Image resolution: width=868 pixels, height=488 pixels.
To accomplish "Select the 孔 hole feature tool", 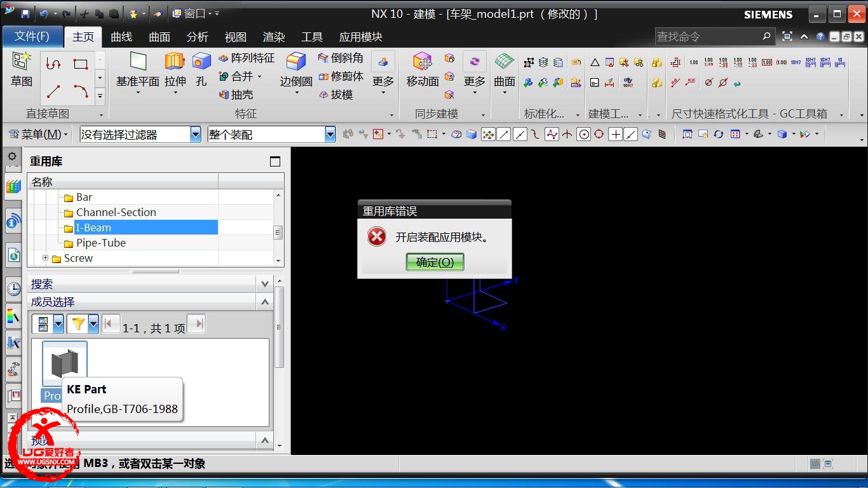I will 201,62.
